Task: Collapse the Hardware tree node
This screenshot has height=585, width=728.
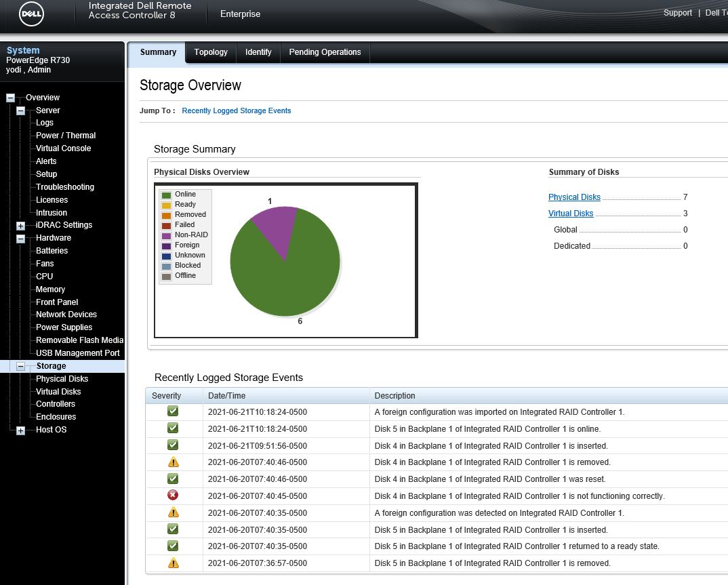Action: tap(20, 239)
